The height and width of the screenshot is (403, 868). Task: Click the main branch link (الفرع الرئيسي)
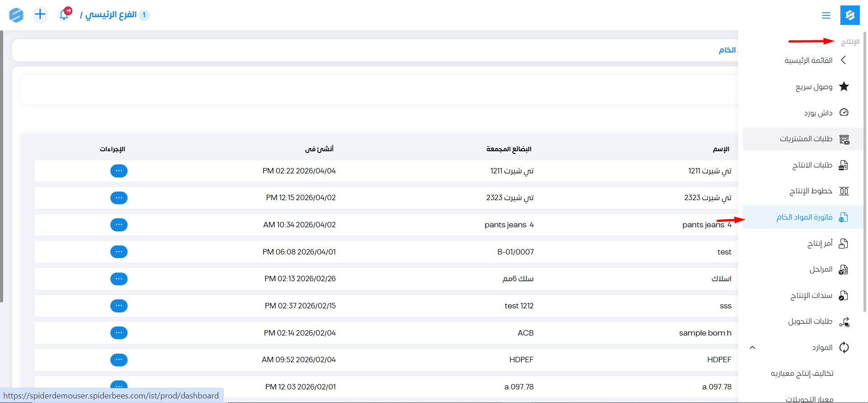pos(111,15)
